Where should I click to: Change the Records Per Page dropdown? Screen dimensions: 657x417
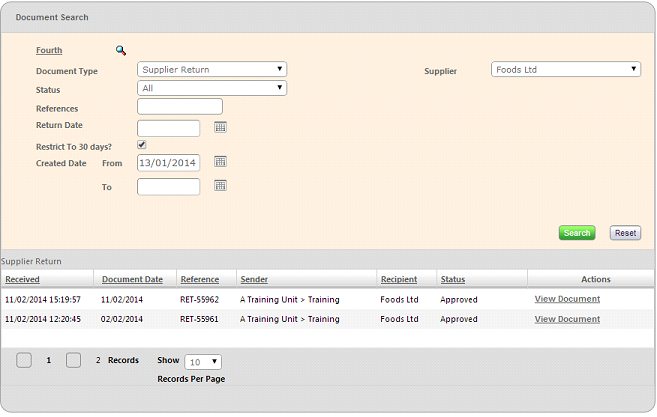[203, 362]
